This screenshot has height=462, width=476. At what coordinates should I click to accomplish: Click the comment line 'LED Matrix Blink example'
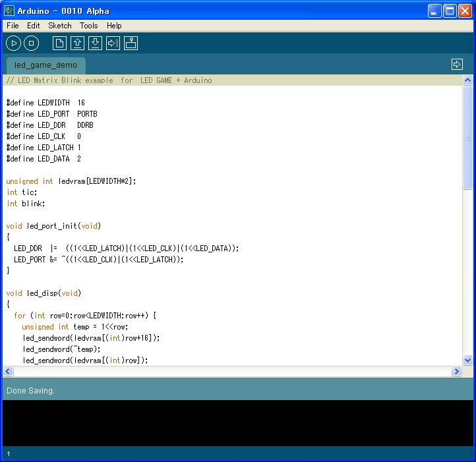[109, 80]
